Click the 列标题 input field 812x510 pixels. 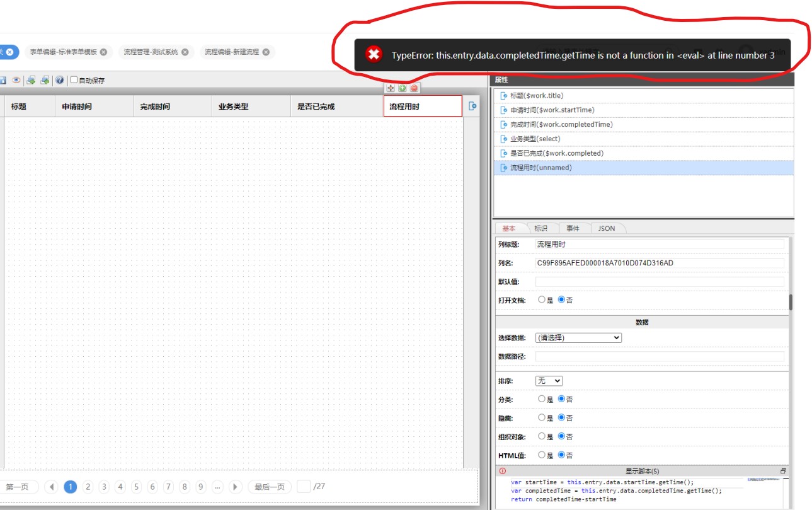click(660, 244)
